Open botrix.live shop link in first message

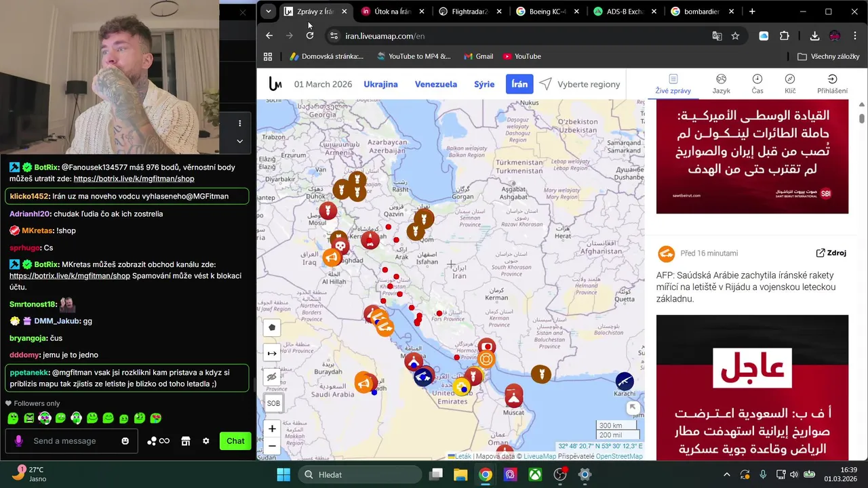[134, 178]
